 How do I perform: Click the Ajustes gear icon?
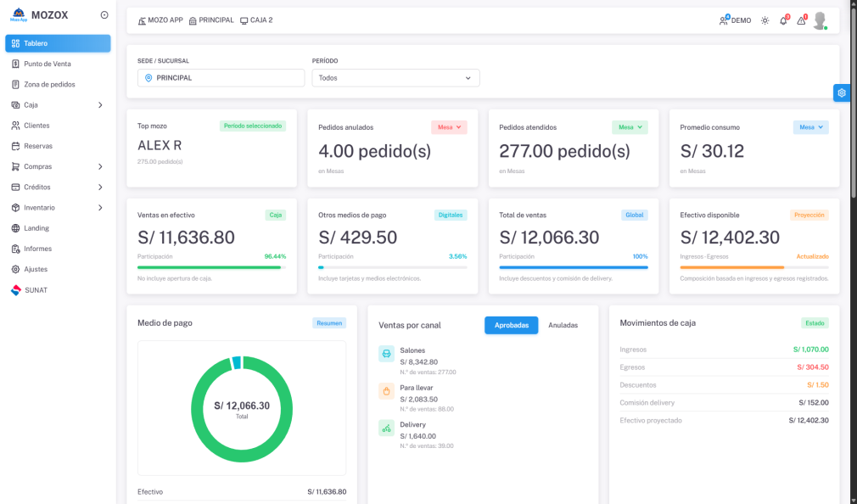tap(16, 269)
